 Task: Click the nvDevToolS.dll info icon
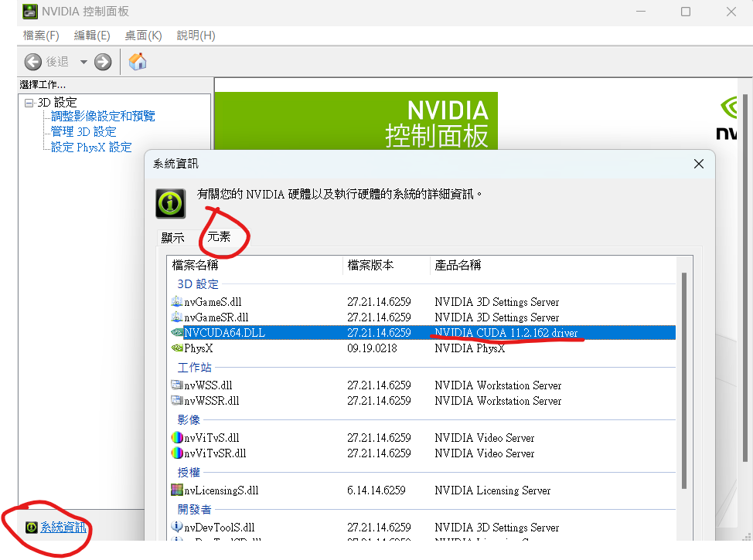pyautogui.click(x=177, y=527)
